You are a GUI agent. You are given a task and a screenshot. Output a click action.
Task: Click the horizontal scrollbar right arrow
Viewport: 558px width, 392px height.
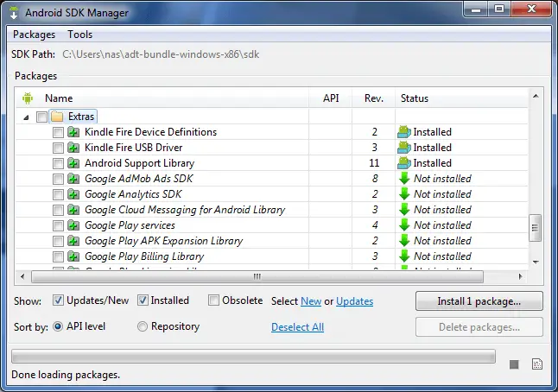(521, 276)
